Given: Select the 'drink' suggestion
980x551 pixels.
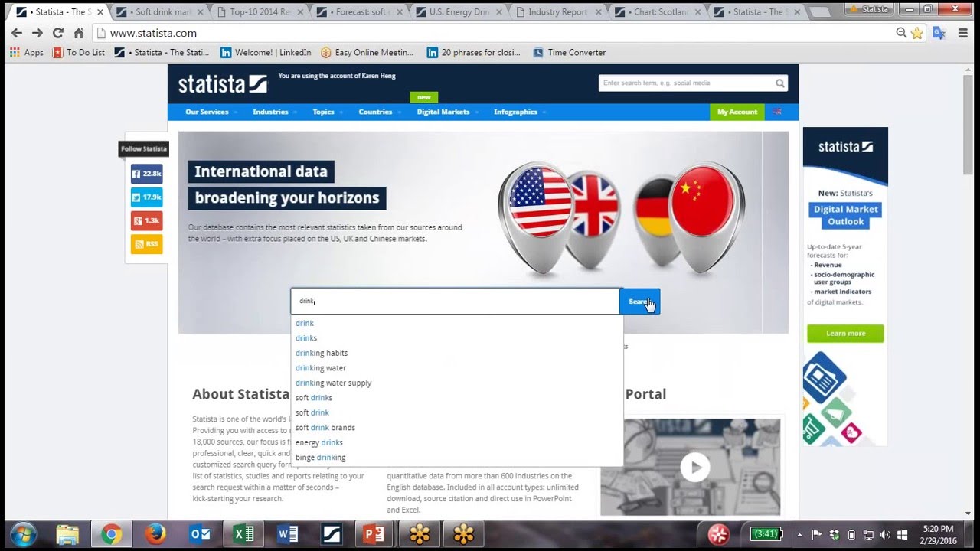Looking at the screenshot, I should [457, 323].
